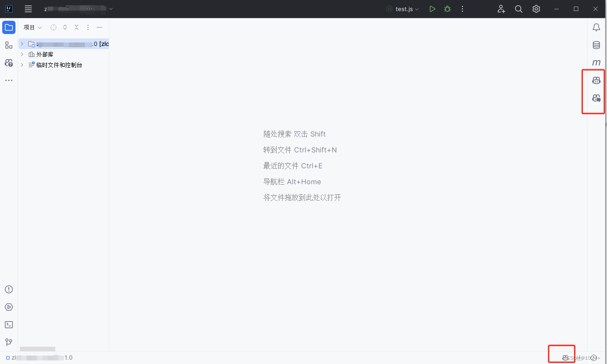Expand the 临时文件和控制台 node

click(x=22, y=65)
